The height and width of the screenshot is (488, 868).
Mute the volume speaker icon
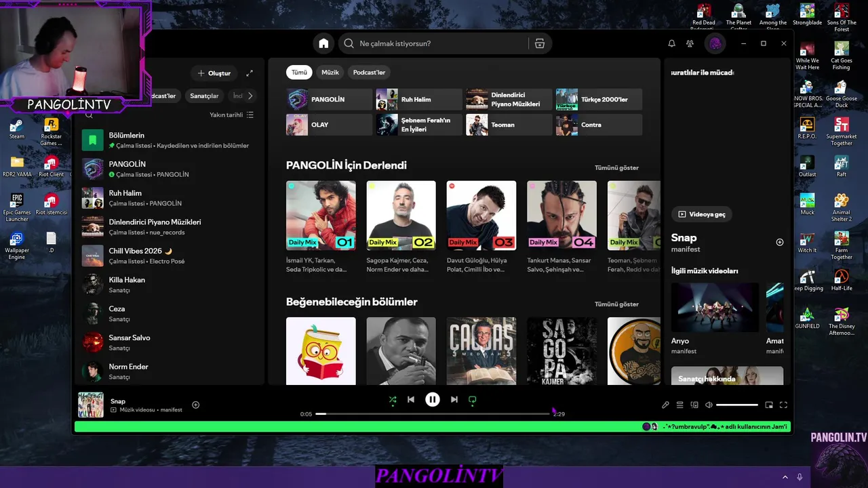[709, 405]
